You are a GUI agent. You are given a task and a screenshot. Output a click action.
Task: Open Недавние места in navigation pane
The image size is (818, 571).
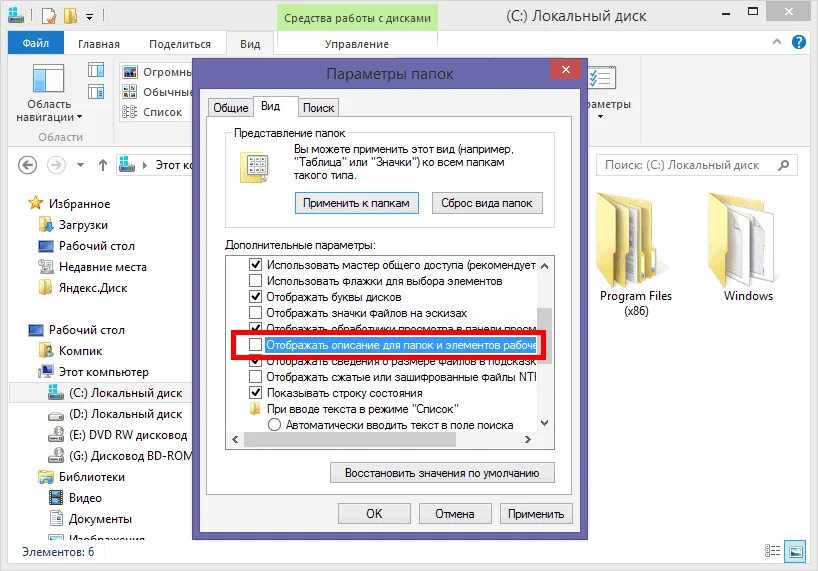(93, 267)
